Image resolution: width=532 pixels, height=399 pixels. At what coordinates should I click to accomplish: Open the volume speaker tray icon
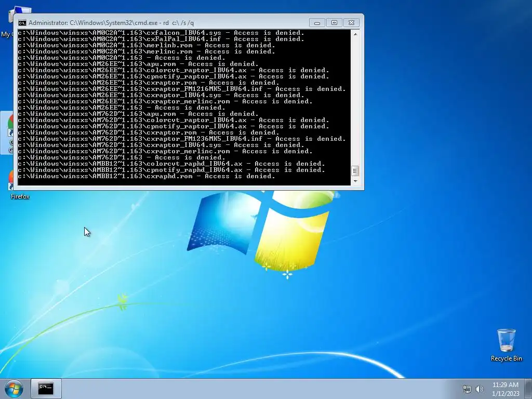tap(480, 389)
